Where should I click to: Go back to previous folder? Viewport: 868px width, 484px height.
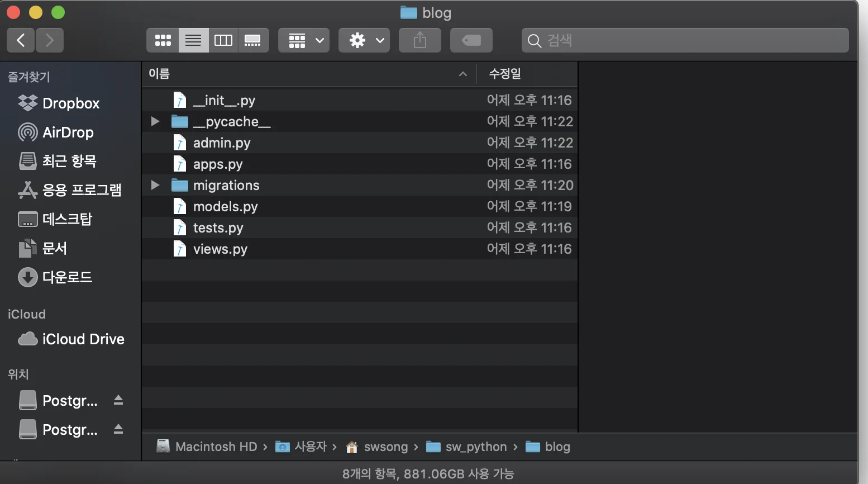tap(21, 40)
